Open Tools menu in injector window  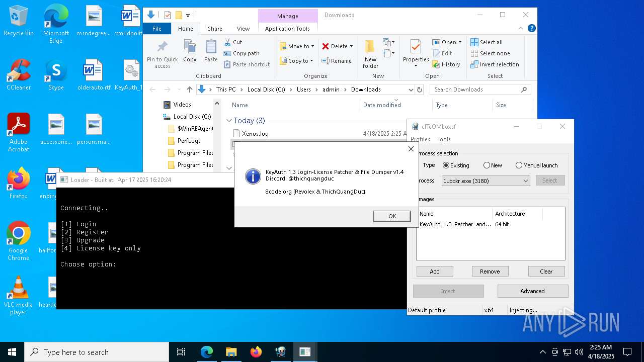(444, 139)
